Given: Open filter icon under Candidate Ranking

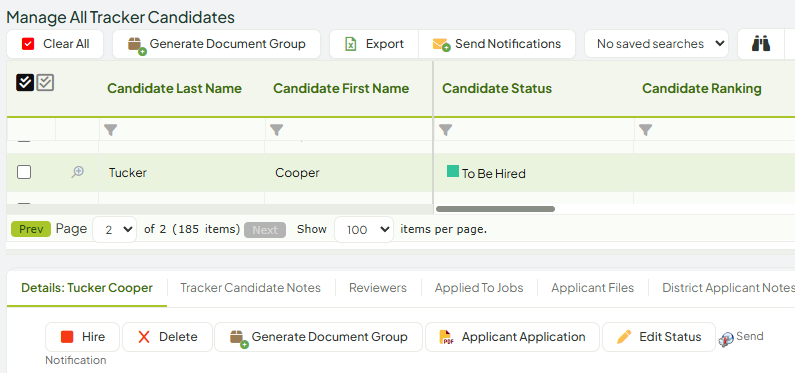Looking at the screenshot, I should 645,130.
